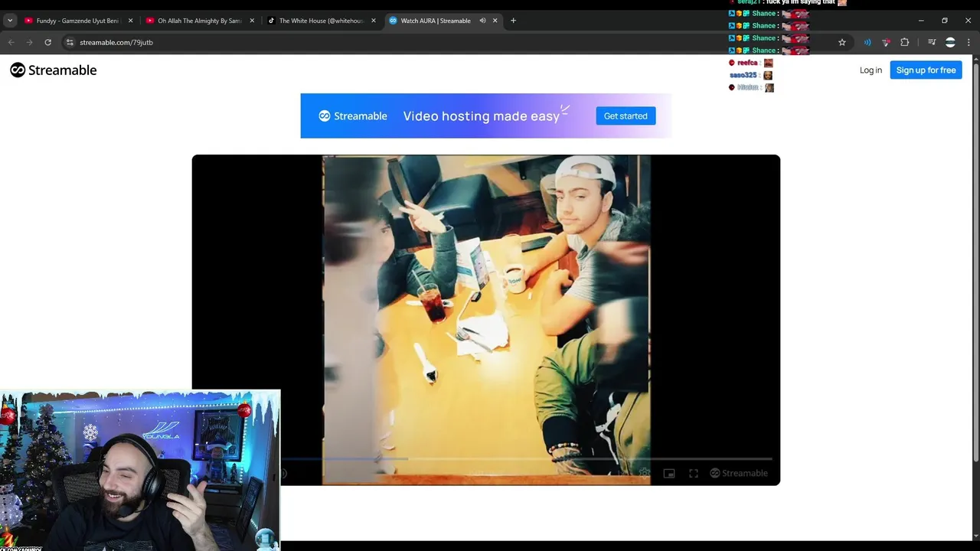The image size is (980, 551).
Task: Switch to the Oh Allah The Almighty tab
Action: tap(200, 21)
